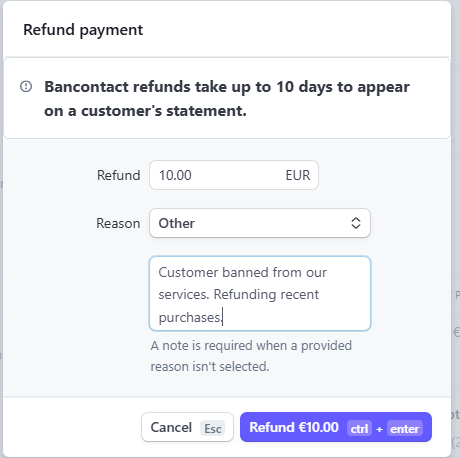Click the Refund field label
Screen dimensions: 460x458
[x=118, y=175]
